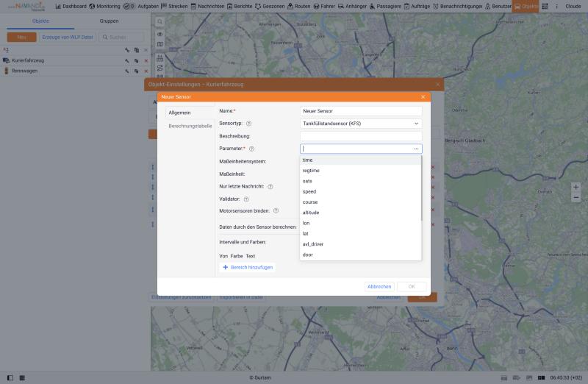Viewport: 588px width, 384px height.
Task: Click the wrench icon in list header
Action: click(127, 50)
